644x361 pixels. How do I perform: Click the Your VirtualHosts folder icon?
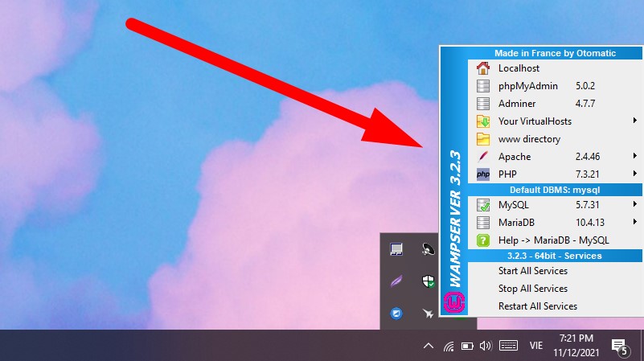click(x=483, y=121)
